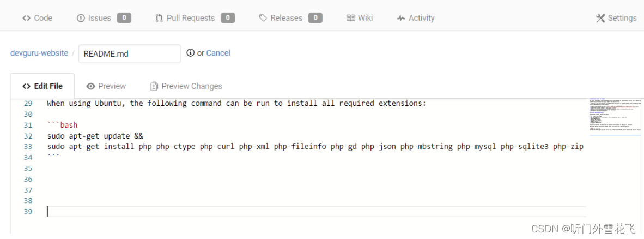
Task: Switch to the Edit File tab
Action: pyautogui.click(x=42, y=86)
